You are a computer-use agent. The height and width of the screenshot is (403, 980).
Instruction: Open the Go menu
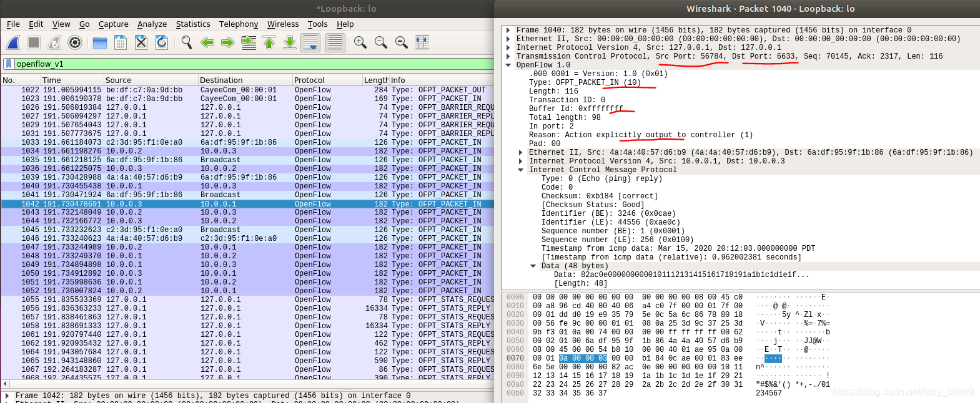(84, 24)
